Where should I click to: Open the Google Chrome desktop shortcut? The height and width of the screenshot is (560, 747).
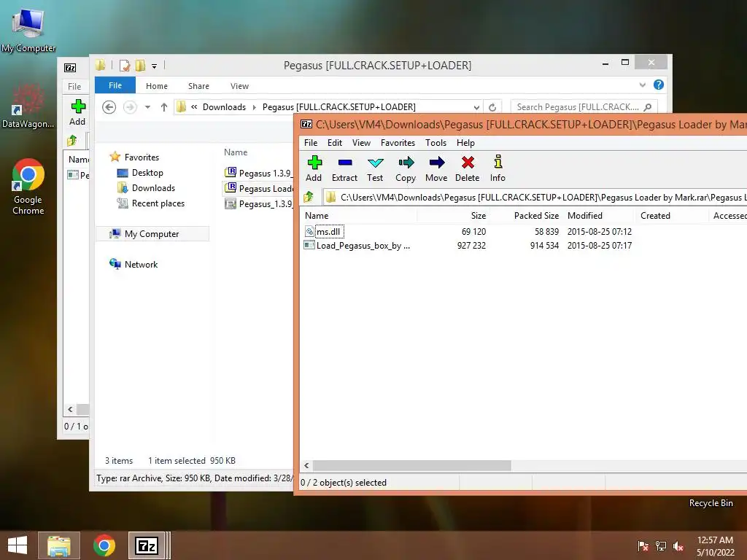28,187
